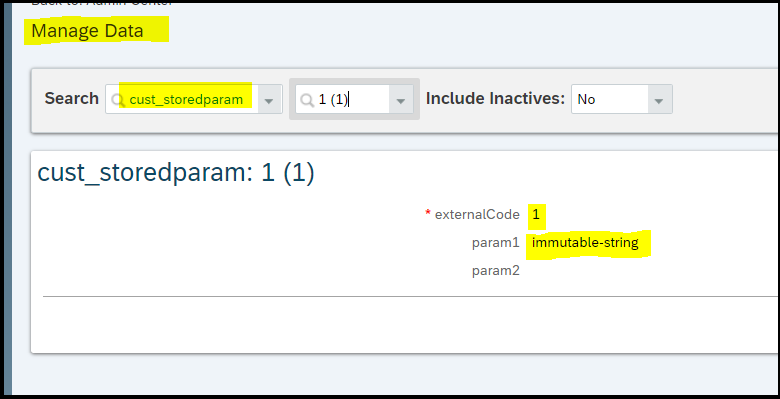Click the Search label text
This screenshot has height=399, width=780.
(72, 98)
